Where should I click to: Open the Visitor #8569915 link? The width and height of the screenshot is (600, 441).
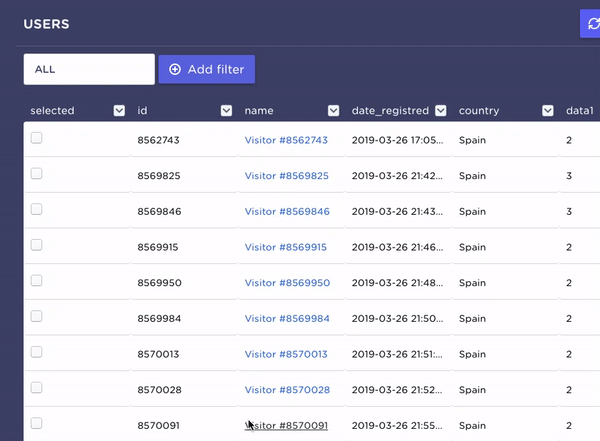coord(285,247)
